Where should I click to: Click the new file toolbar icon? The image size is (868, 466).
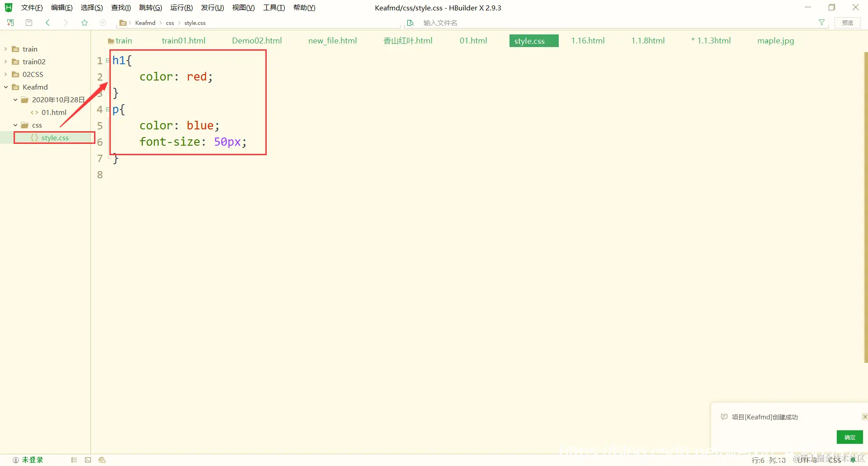tap(10, 23)
